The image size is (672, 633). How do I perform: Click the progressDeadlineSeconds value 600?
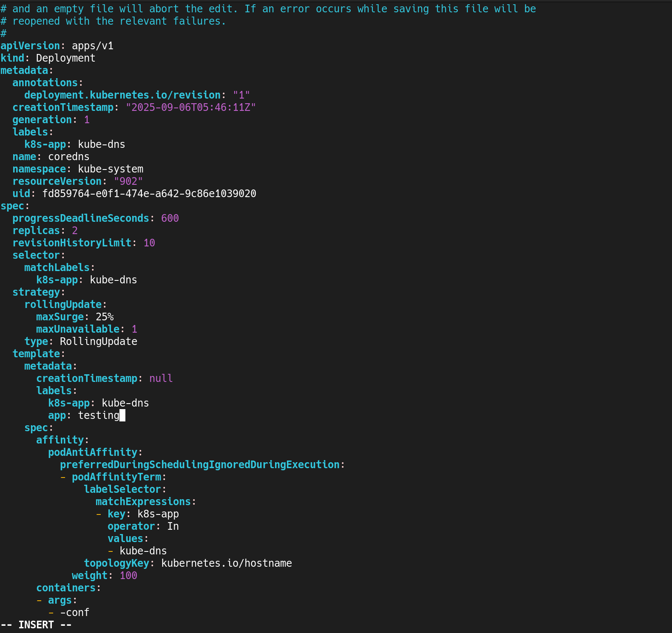[170, 218]
